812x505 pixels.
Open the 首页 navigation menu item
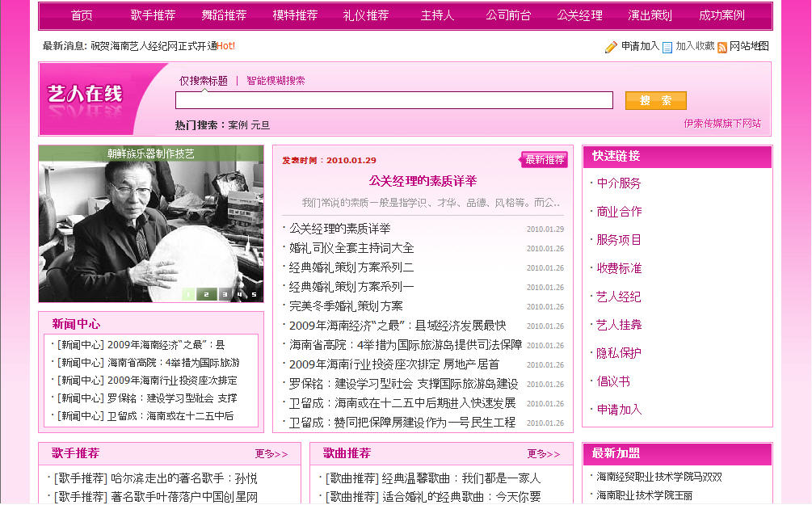(82, 15)
